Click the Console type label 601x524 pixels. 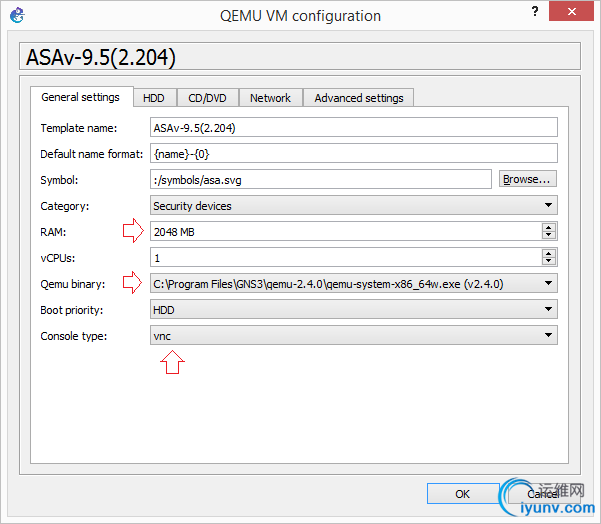(x=74, y=336)
